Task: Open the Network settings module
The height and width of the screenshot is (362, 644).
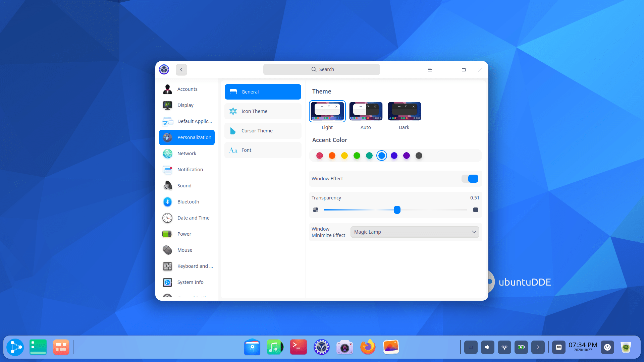Action: 187,154
